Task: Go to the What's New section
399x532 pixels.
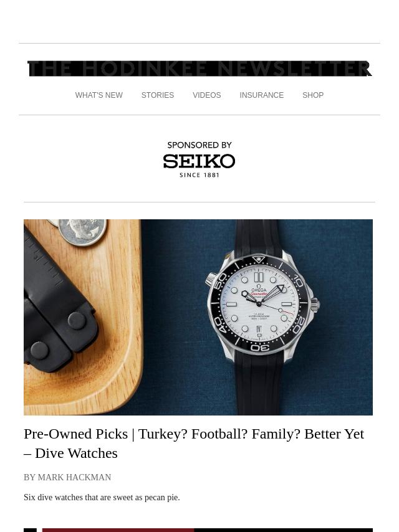Action: 99,95
